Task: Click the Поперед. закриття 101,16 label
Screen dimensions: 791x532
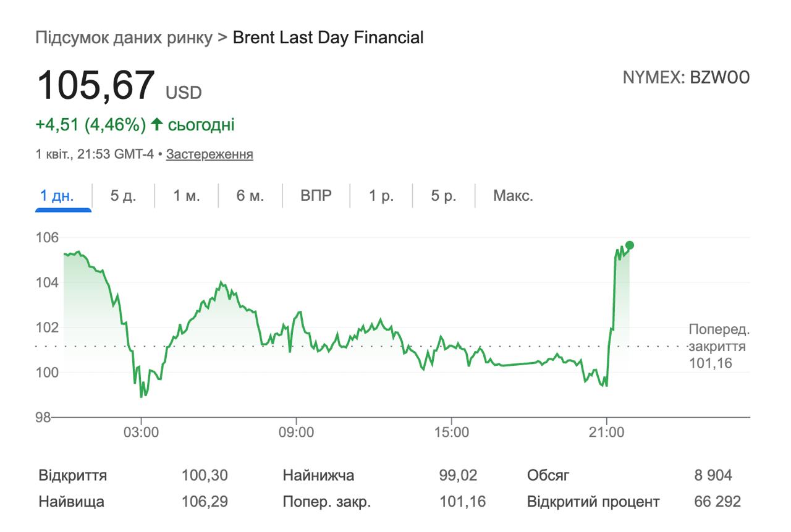Action: coord(719,346)
